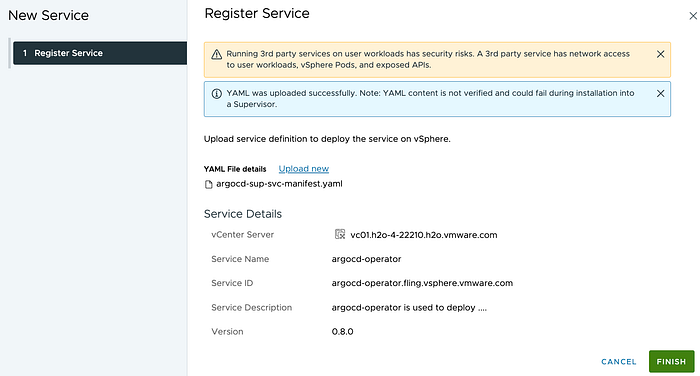The image size is (700, 376).
Task: Click the vCenter server hostname
Action: 424,235
